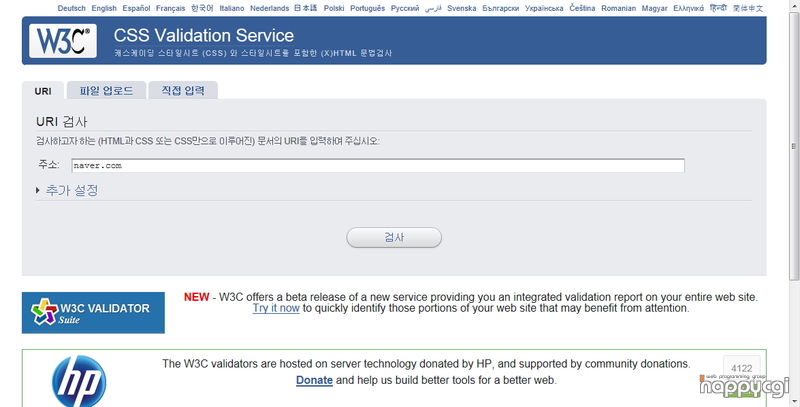Click the HP logo
The image size is (800, 407).
[79, 381]
